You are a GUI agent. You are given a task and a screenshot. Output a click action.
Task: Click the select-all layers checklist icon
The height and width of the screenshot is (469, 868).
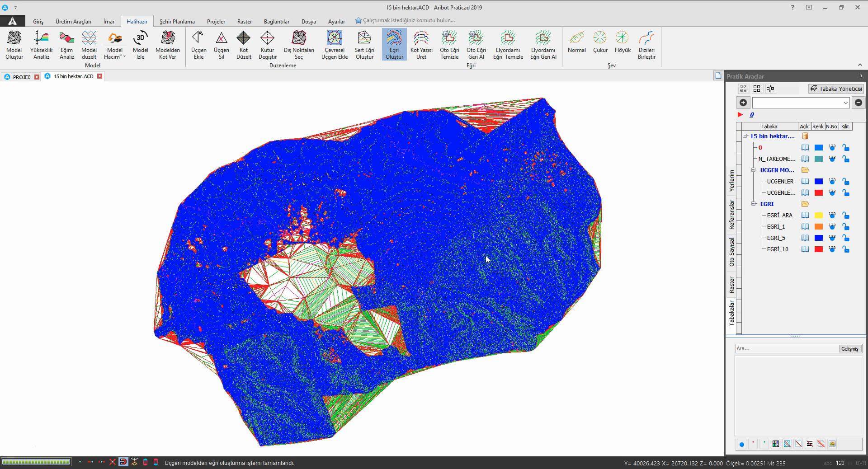click(x=743, y=89)
